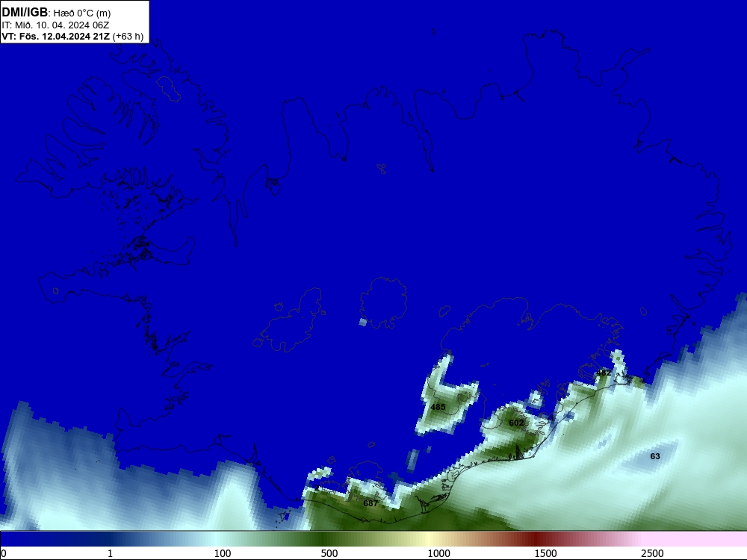Click the 2500 label on the color scale
Image resolution: width=747 pixels, height=560 pixels.
click(x=652, y=553)
